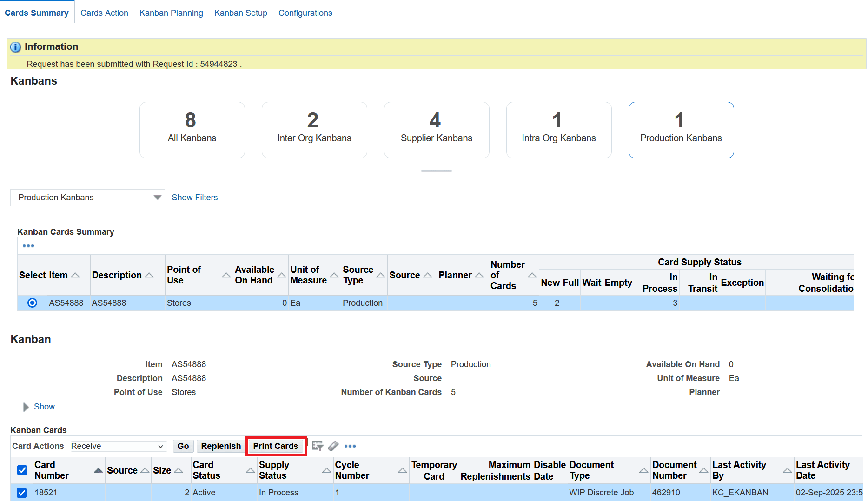The width and height of the screenshot is (868, 501).
Task: Switch to the Cards Action tab
Action: 104,13
